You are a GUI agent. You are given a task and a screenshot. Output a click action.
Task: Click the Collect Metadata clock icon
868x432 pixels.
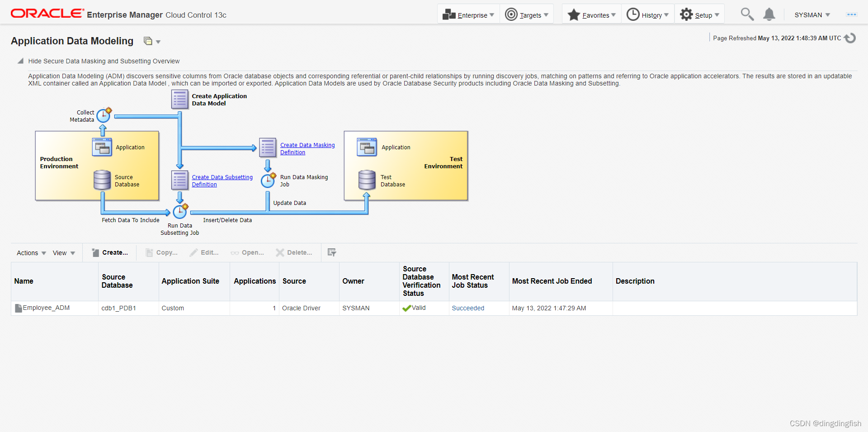(104, 115)
